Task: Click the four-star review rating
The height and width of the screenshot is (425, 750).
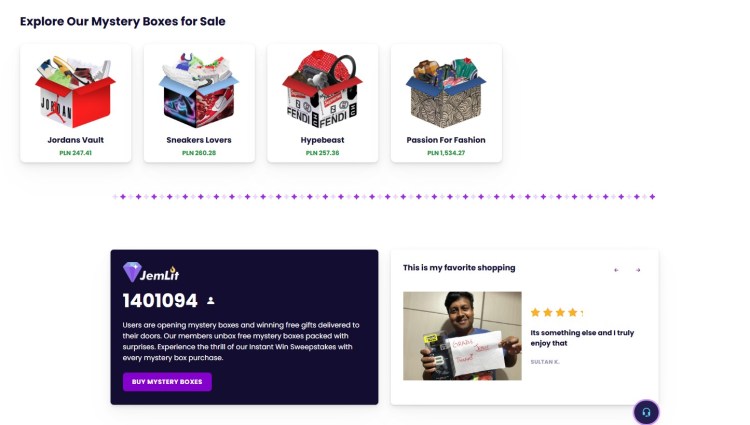Action: click(x=555, y=313)
